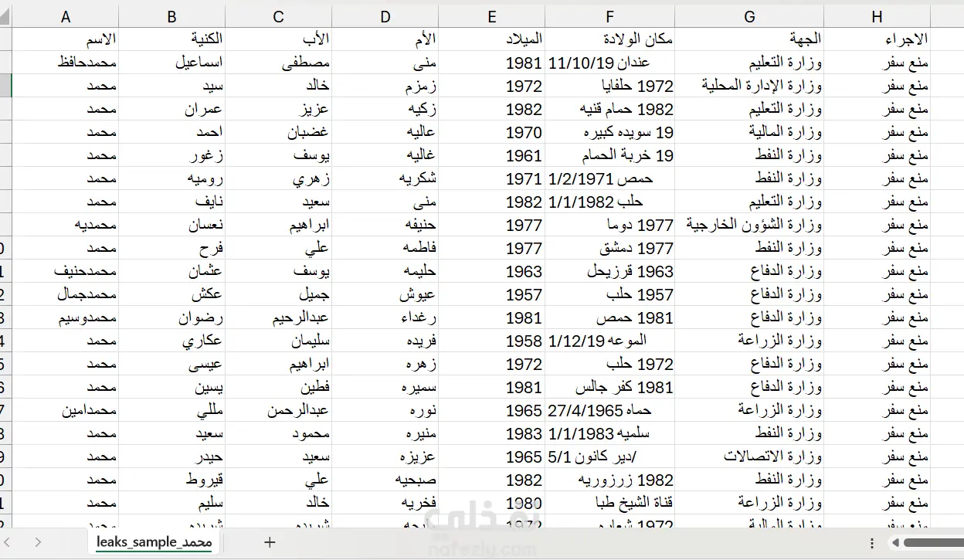Select the cell نايف
The width and height of the screenshot is (964, 560).
coord(172,202)
